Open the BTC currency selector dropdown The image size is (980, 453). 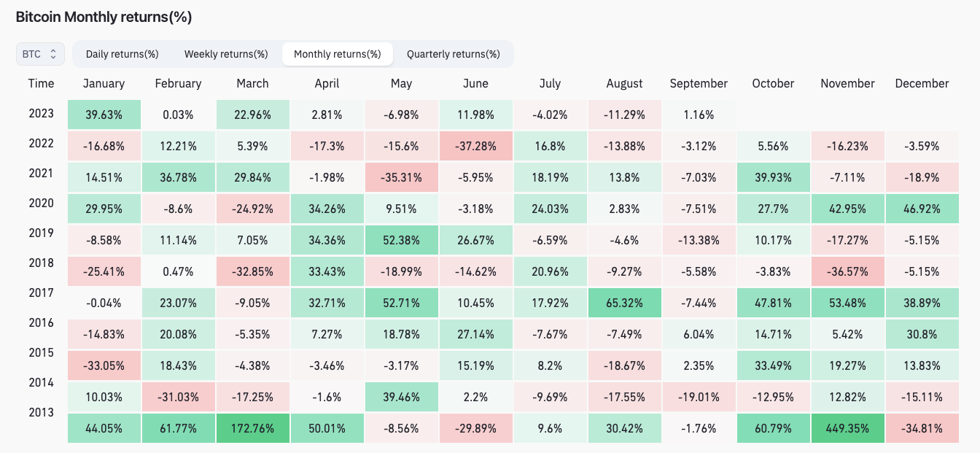(x=40, y=53)
